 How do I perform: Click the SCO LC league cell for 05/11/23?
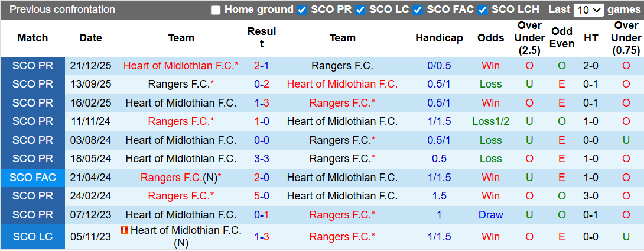pyautogui.click(x=32, y=236)
